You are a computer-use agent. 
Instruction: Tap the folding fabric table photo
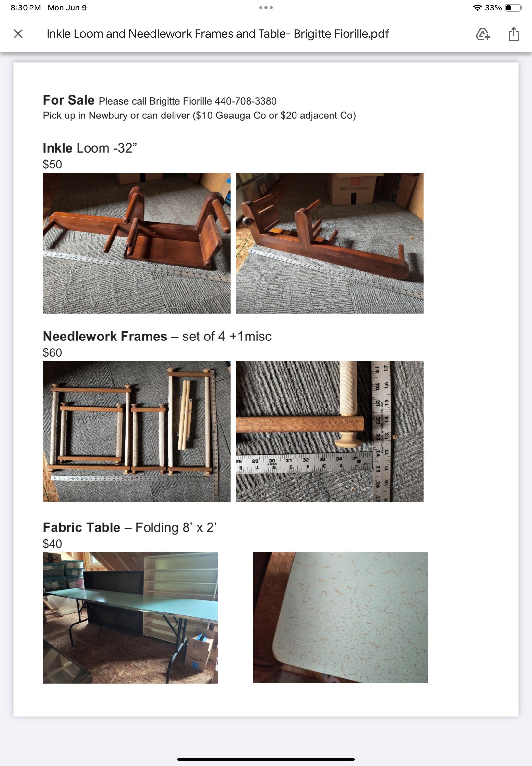(130, 618)
